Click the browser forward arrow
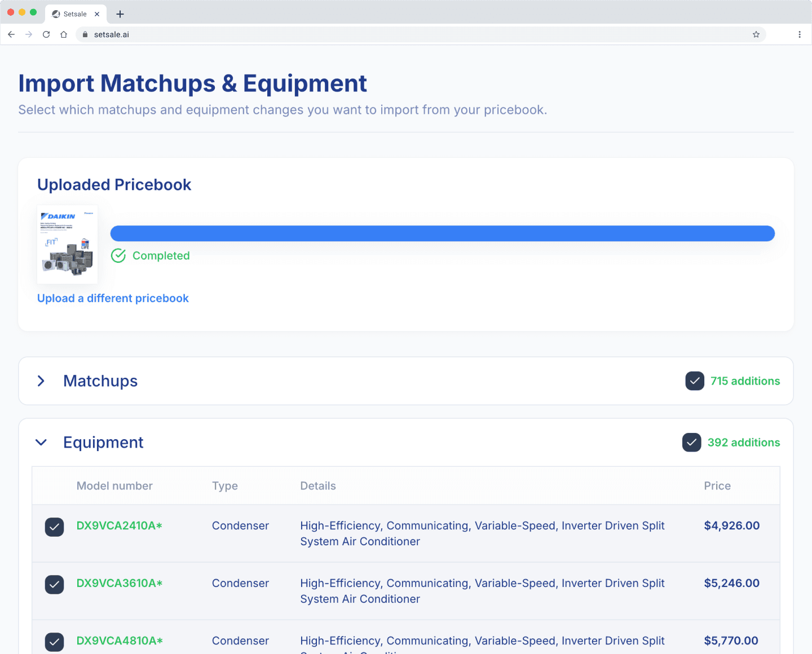 [x=29, y=34]
